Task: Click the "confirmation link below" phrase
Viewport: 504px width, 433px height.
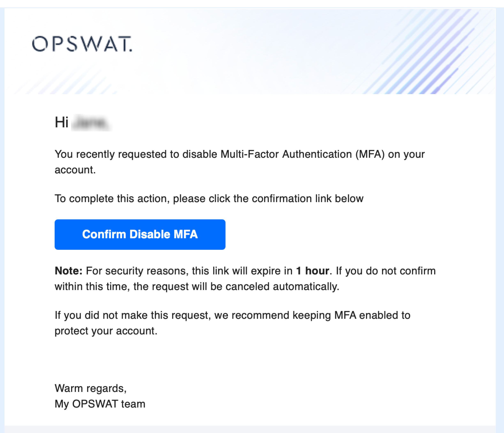Action: tap(307, 198)
